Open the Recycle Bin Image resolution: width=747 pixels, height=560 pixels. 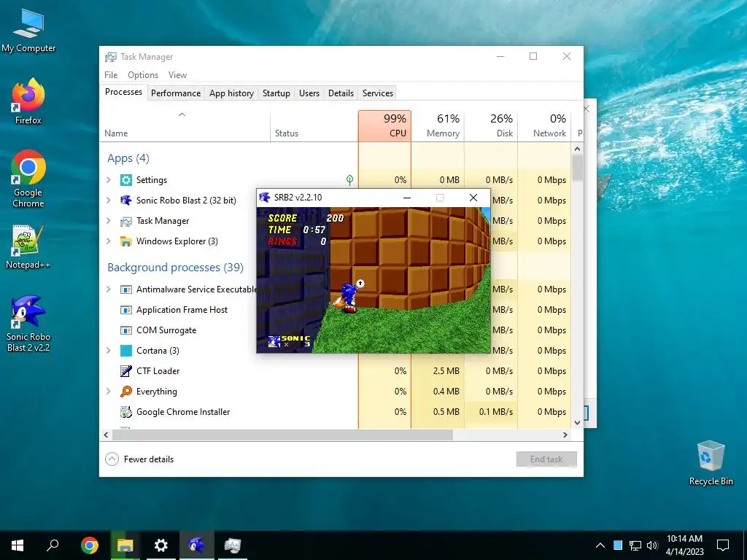click(711, 463)
